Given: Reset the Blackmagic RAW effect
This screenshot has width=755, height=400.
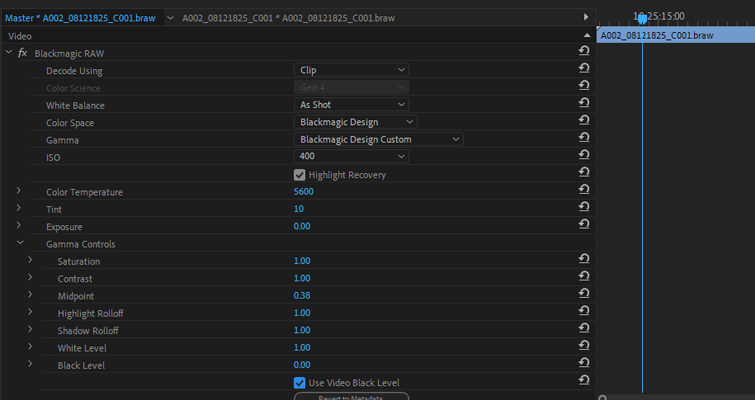Looking at the screenshot, I should [x=583, y=52].
